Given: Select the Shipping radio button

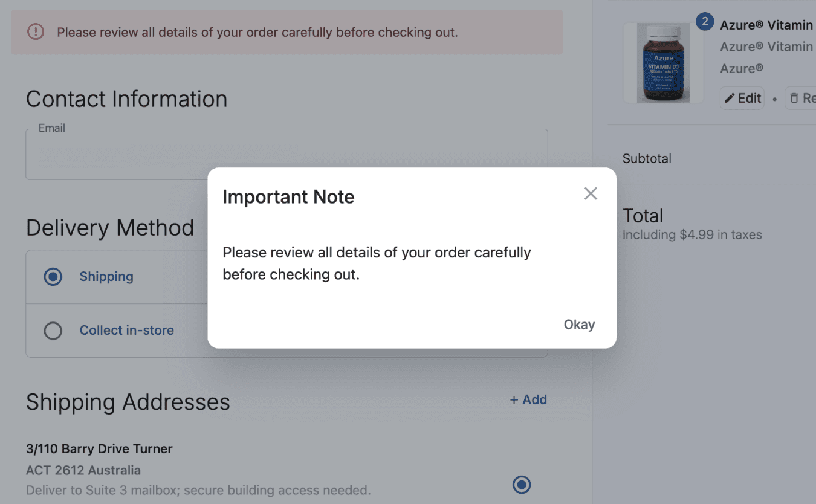Looking at the screenshot, I should tap(53, 277).
